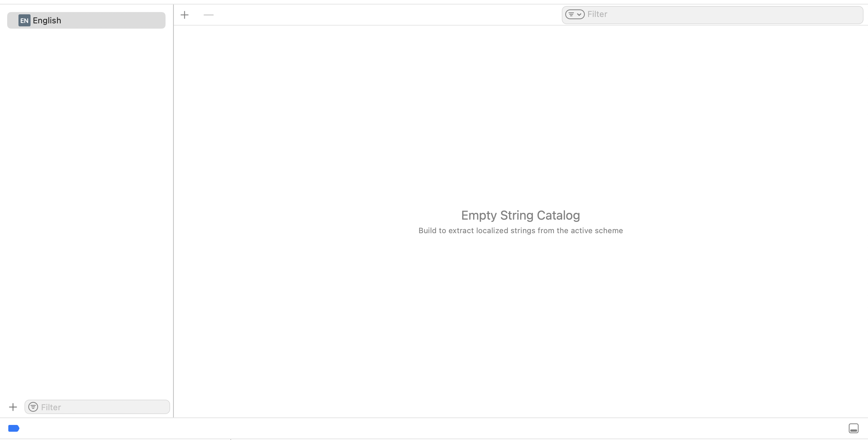The height and width of the screenshot is (440, 868).
Task: Open the string filter options dropdown
Action: coord(575,14)
